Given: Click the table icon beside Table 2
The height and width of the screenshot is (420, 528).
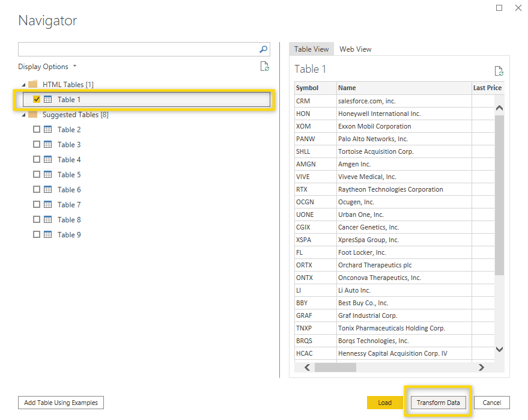Looking at the screenshot, I should [x=48, y=129].
